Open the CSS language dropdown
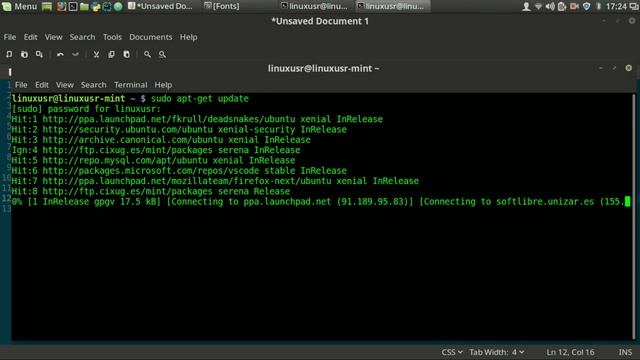The height and width of the screenshot is (360, 640). (x=452, y=352)
